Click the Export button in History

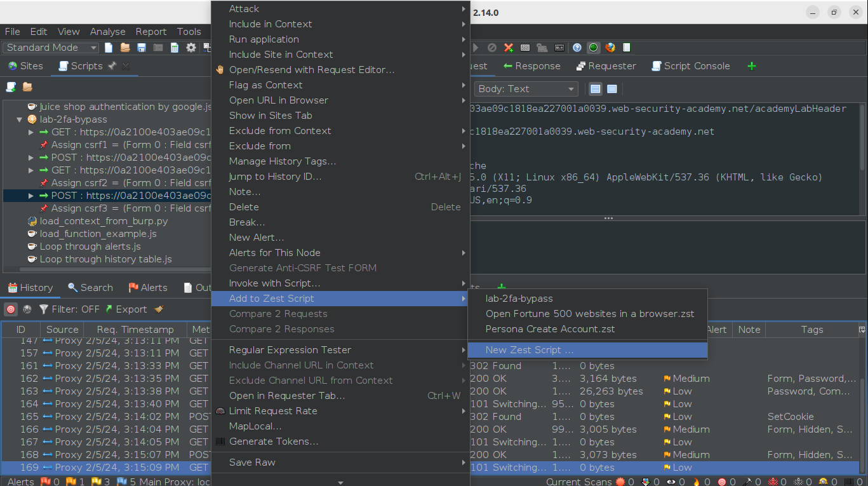(126, 309)
